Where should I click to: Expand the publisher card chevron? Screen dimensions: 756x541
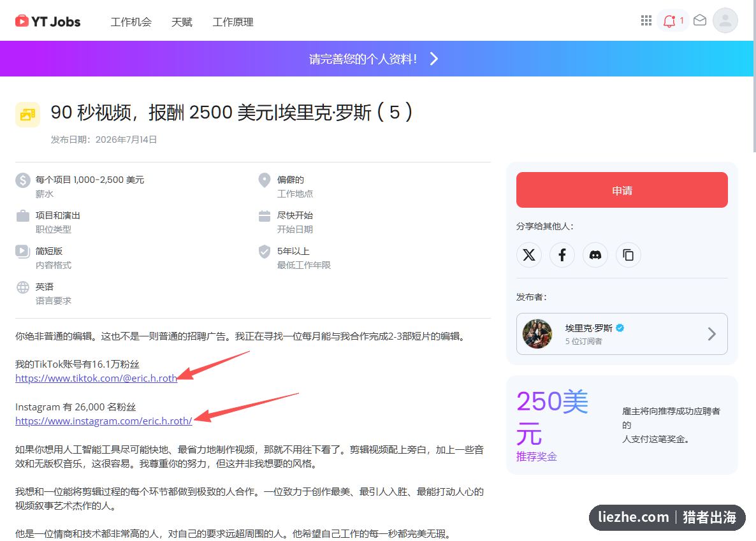[x=711, y=334]
